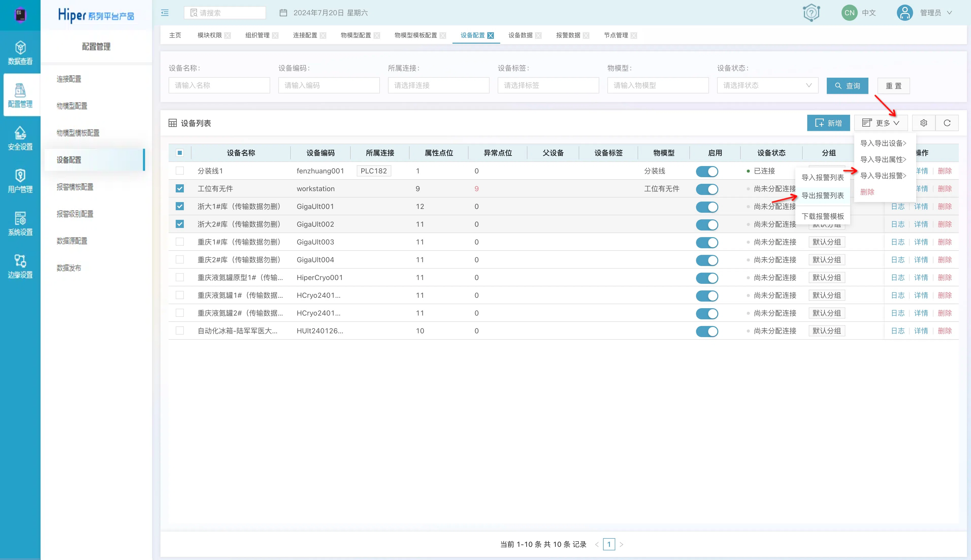
Task: Close the 模块权限 tab
Action: (228, 35)
